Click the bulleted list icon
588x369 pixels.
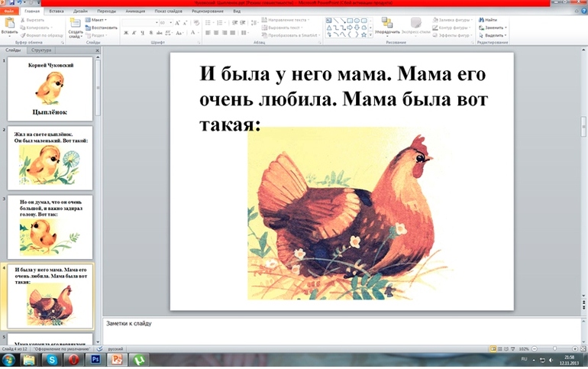(209, 23)
